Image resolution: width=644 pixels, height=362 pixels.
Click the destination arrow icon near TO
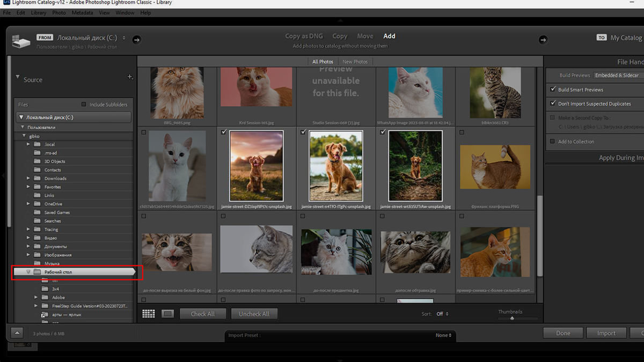[x=543, y=39]
